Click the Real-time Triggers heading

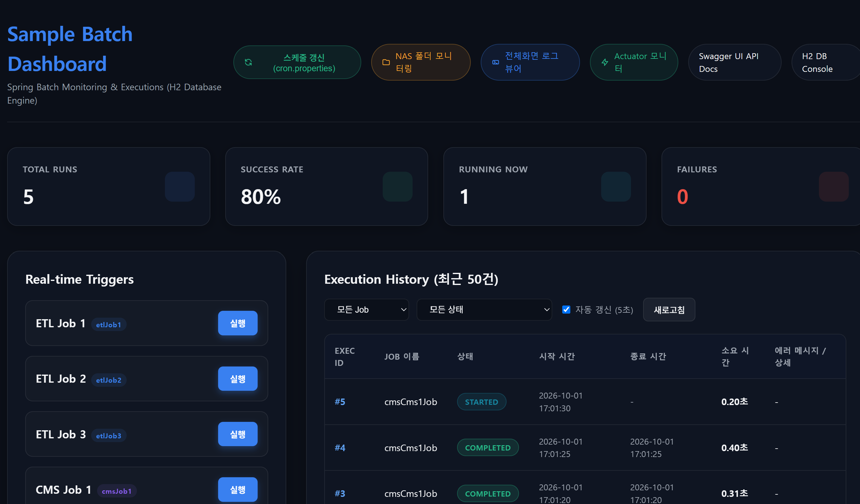[x=80, y=279]
